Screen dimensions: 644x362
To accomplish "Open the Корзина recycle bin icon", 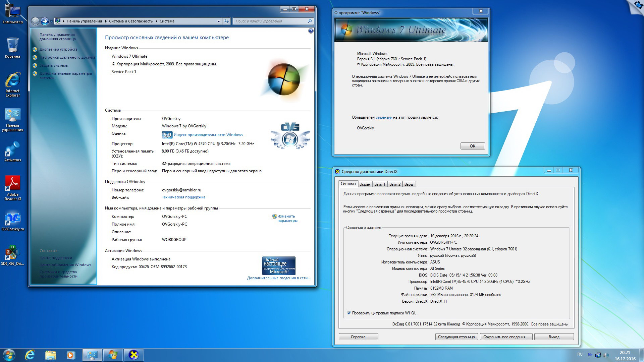I will coord(12,48).
